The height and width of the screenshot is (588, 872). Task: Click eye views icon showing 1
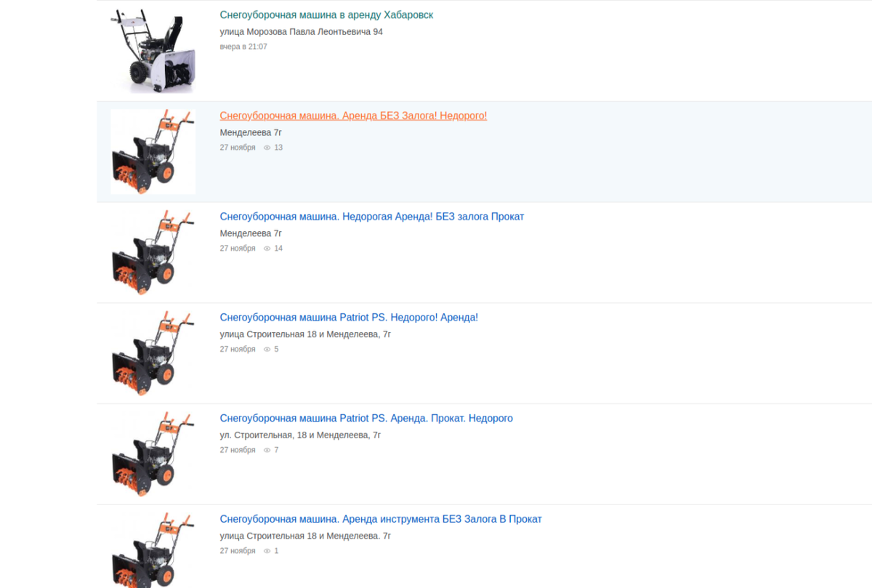click(267, 551)
